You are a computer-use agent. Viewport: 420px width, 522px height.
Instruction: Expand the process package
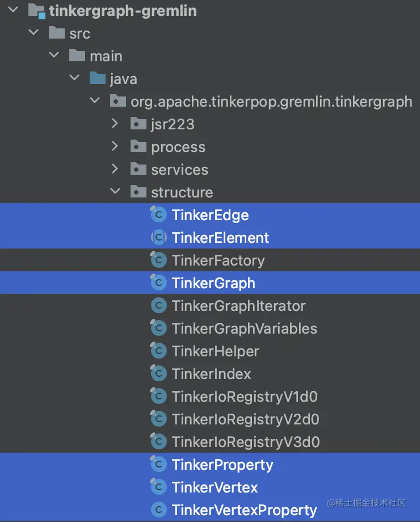(115, 146)
